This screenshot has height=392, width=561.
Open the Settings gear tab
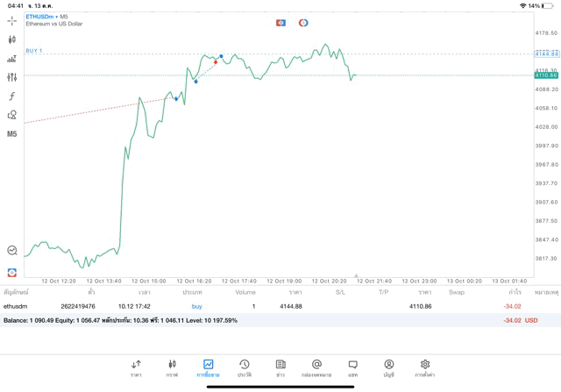click(x=425, y=367)
